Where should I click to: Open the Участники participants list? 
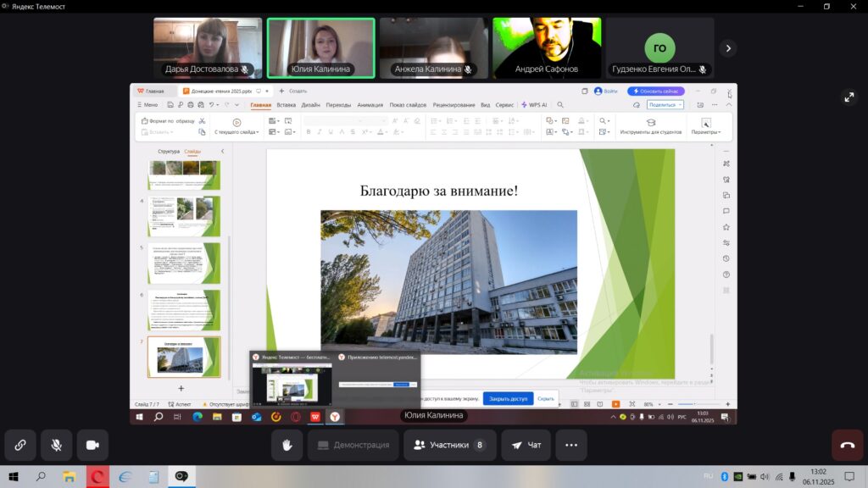449,445
